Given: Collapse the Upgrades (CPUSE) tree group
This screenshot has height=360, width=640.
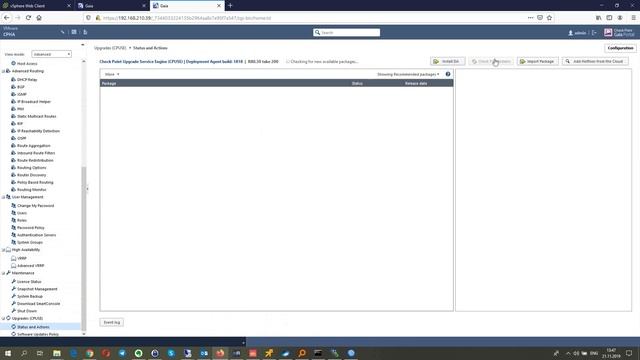Looking at the screenshot, I should 3,318.
